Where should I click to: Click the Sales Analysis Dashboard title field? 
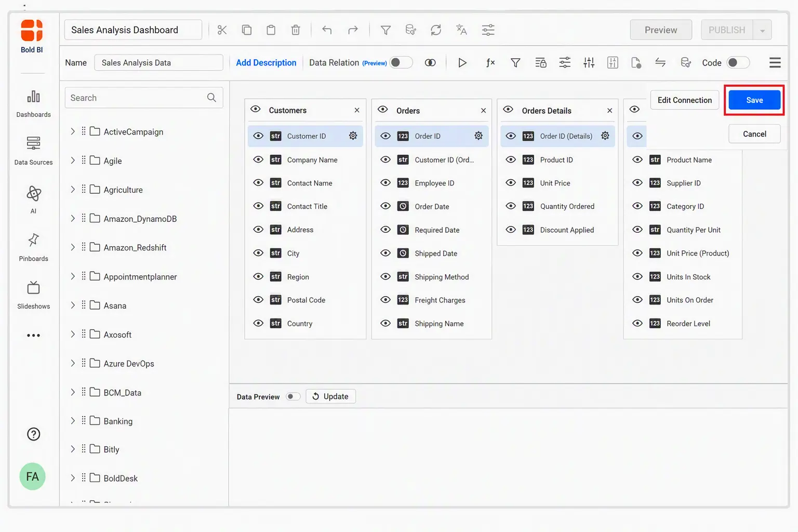pyautogui.click(x=134, y=30)
